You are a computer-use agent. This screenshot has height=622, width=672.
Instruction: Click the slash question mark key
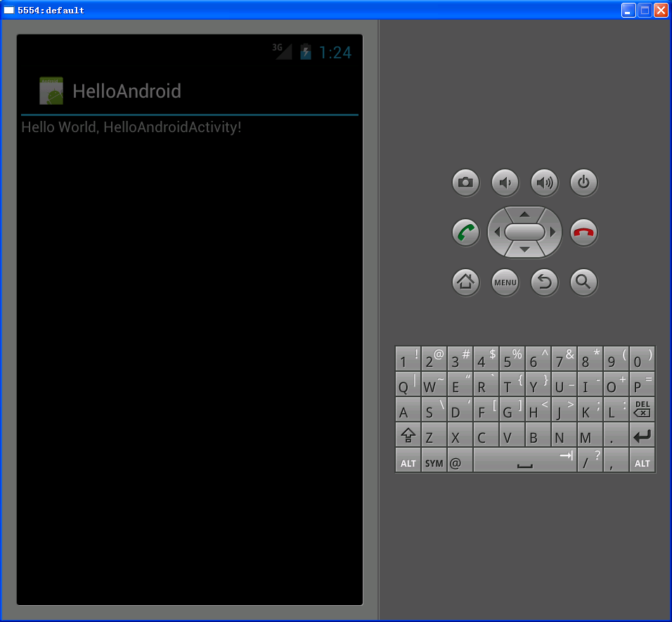click(x=590, y=460)
